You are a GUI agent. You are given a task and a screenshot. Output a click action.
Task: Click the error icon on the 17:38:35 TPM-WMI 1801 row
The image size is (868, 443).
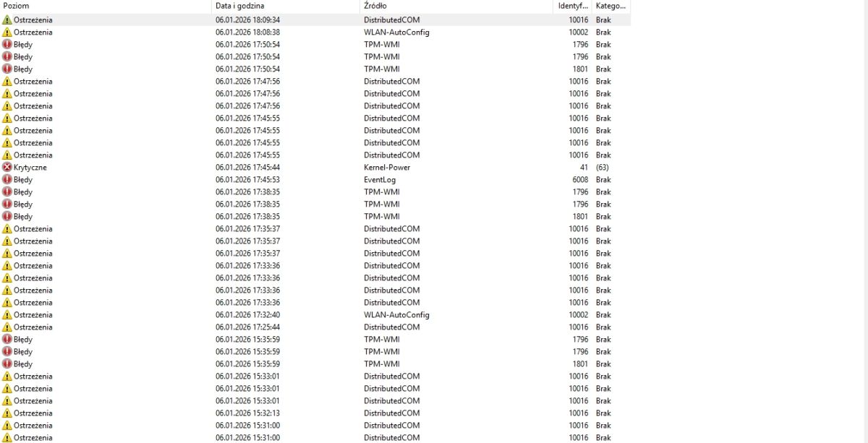tap(7, 217)
